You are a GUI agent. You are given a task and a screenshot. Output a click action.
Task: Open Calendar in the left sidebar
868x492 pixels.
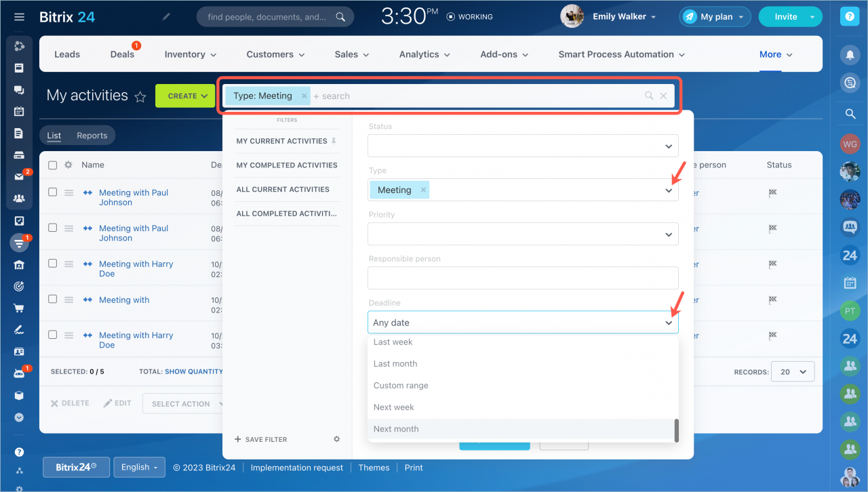click(x=19, y=111)
